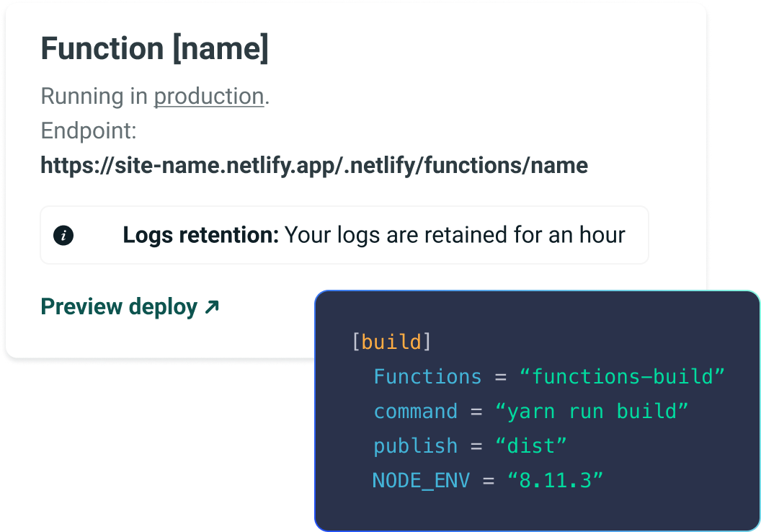
Task: Click the command key in code block
Action: click(x=415, y=411)
